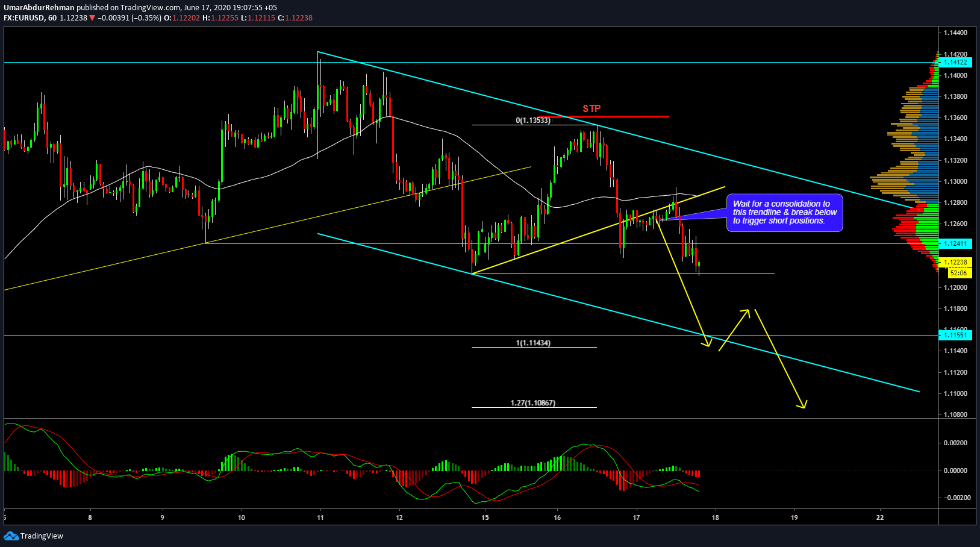This screenshot has height=547, width=980.
Task: Click the author name UmarAbdurRehman
Action: tap(39, 8)
